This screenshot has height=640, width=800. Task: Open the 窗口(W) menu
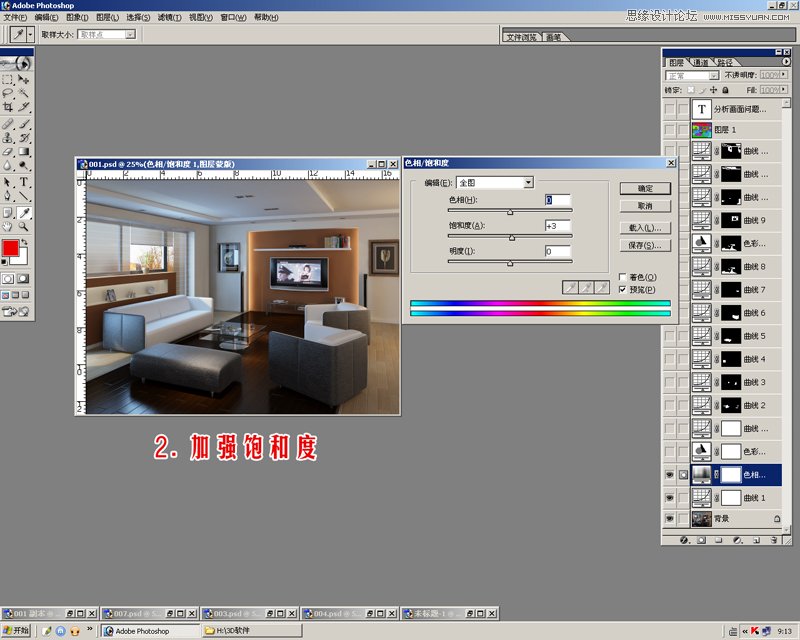233,17
